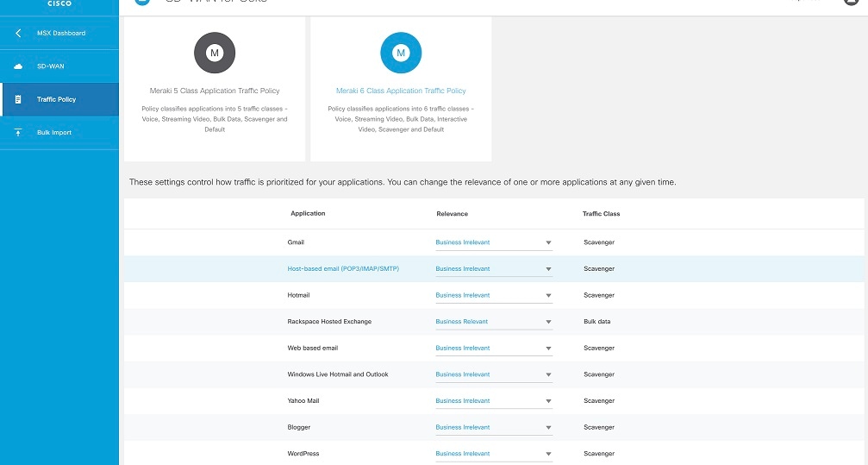Click Meraki 6 Class Application Traffic Policy title
This screenshot has height=465, width=868.
point(401,91)
